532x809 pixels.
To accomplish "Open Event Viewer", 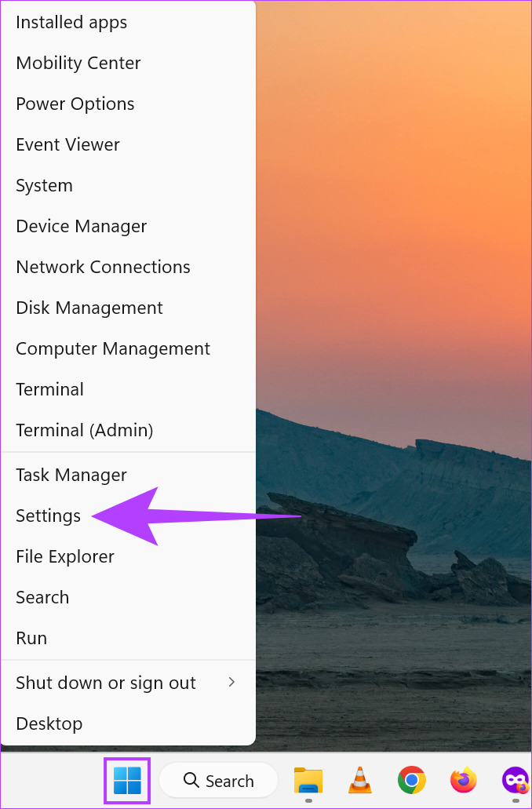I will coord(128,144).
